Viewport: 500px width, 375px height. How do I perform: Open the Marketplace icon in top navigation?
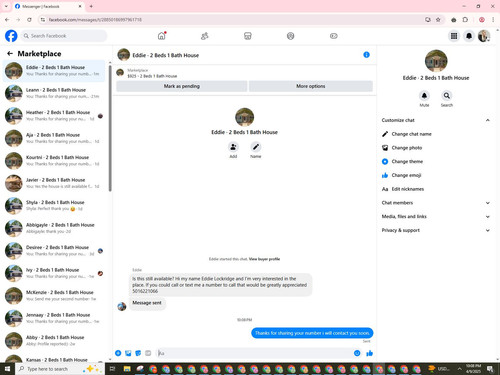tap(248, 36)
